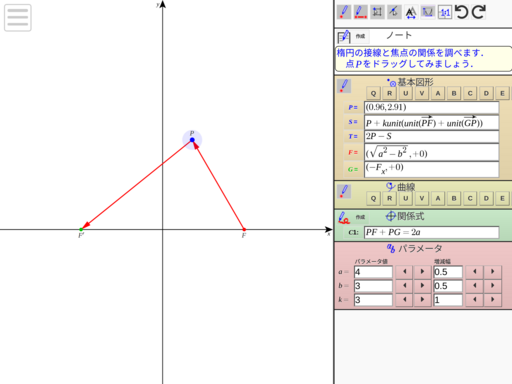Toggle the pencil edit icon in 基本図形 panel
The height and width of the screenshot is (384, 512).
pos(344,86)
